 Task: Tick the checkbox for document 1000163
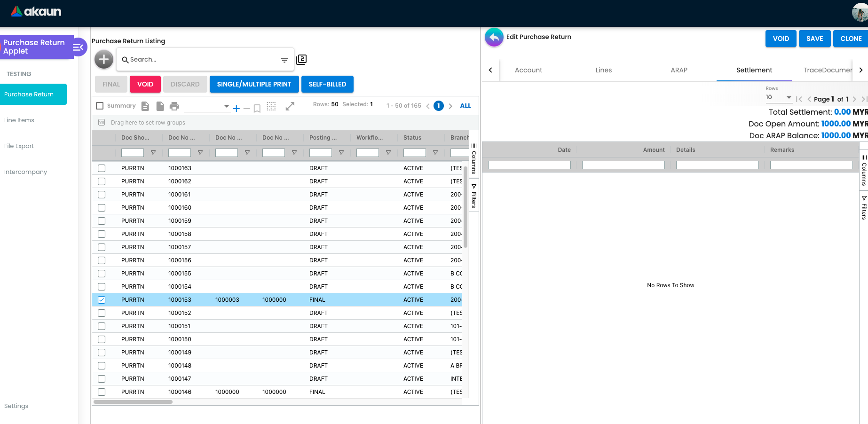(x=102, y=168)
